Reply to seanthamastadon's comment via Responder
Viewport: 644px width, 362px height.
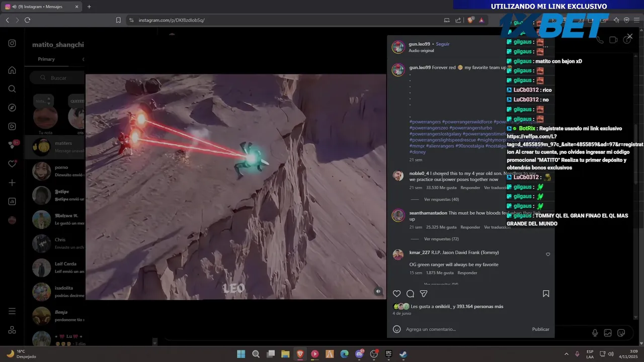470,227
